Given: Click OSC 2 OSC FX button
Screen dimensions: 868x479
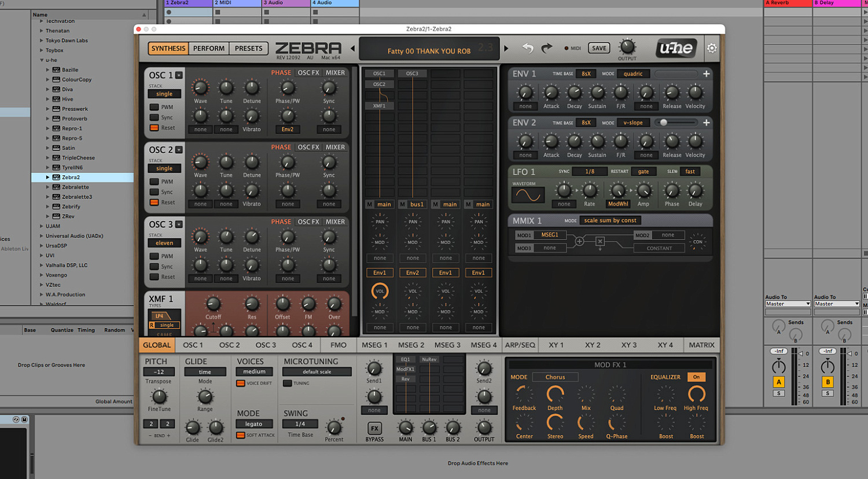Looking at the screenshot, I should click(x=308, y=148).
